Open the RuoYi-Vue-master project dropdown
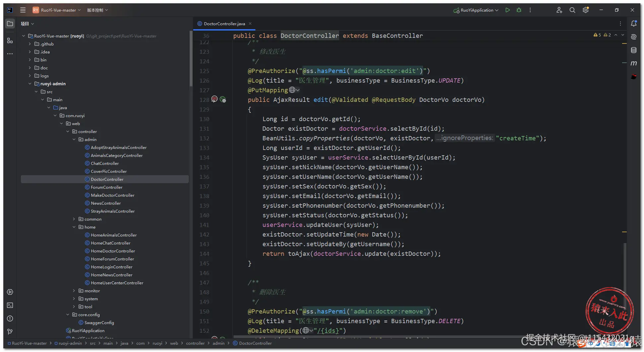The height and width of the screenshot is (352, 644). (x=57, y=10)
